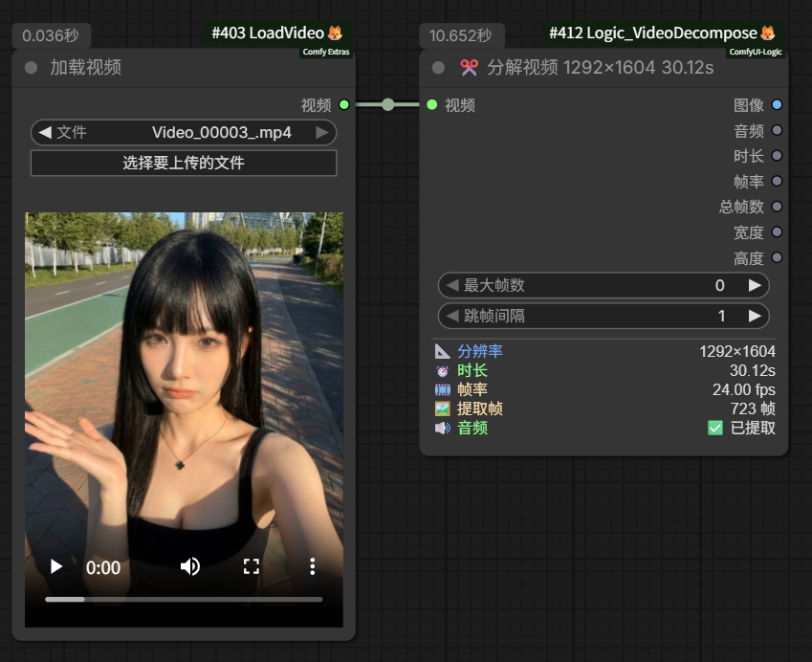Click the 帧率 output port

click(777, 181)
